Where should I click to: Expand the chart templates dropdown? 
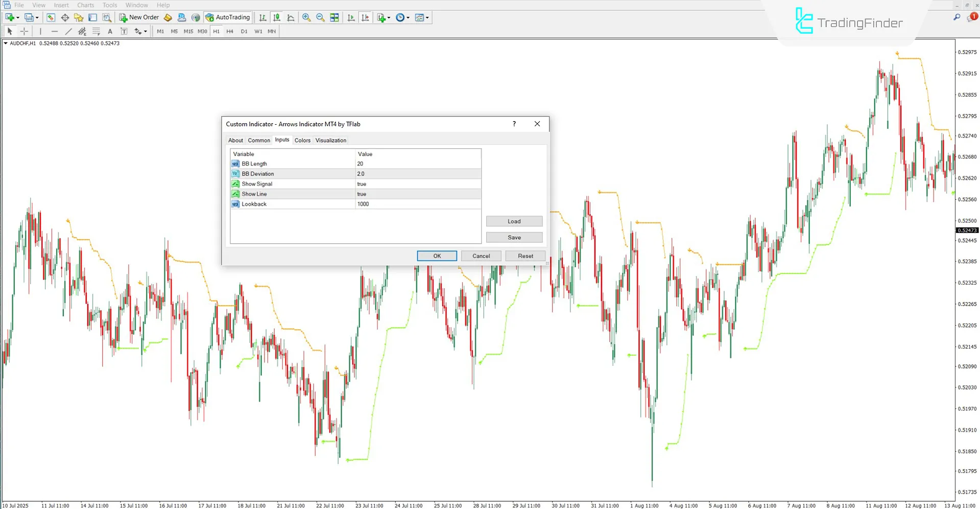(x=427, y=18)
